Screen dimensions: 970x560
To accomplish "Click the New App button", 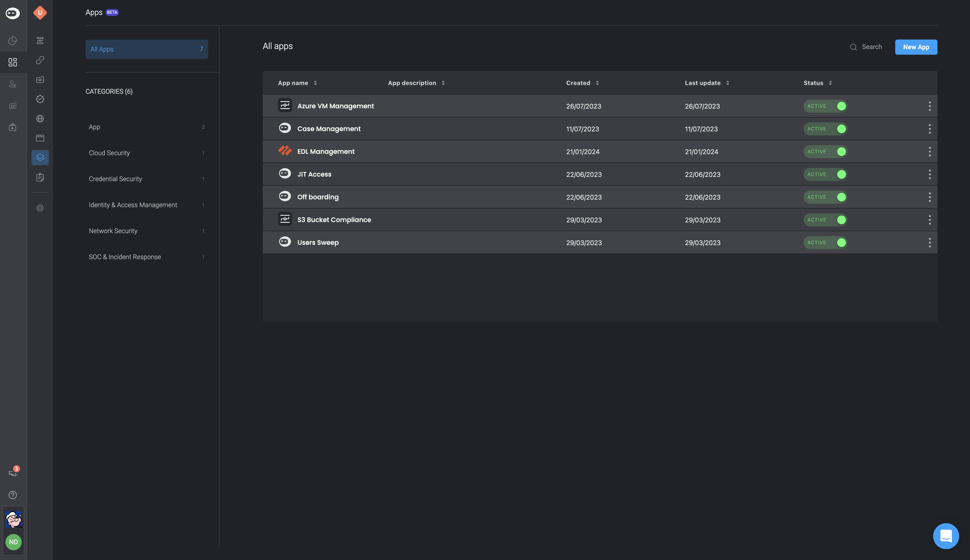I will click(x=916, y=47).
